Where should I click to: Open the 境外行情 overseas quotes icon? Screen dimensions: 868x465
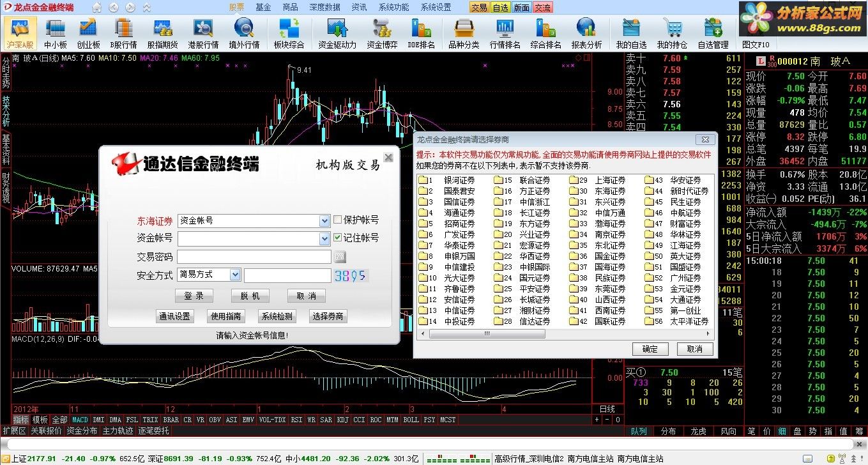244,34
